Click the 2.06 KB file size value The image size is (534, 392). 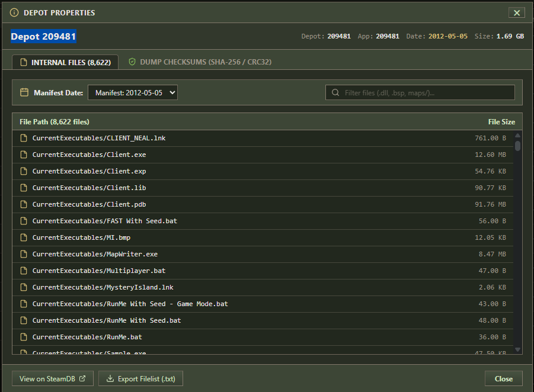(x=493, y=287)
